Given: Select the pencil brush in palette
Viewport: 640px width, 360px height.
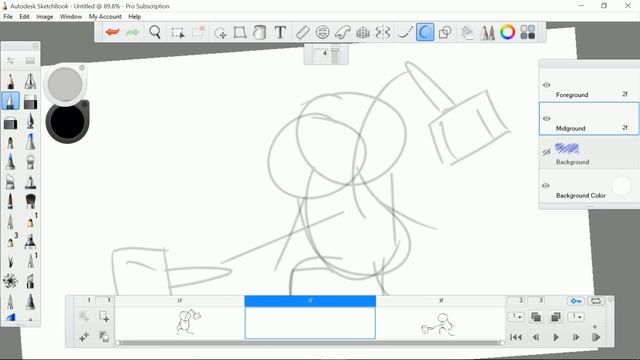Looking at the screenshot, I should [x=10, y=81].
